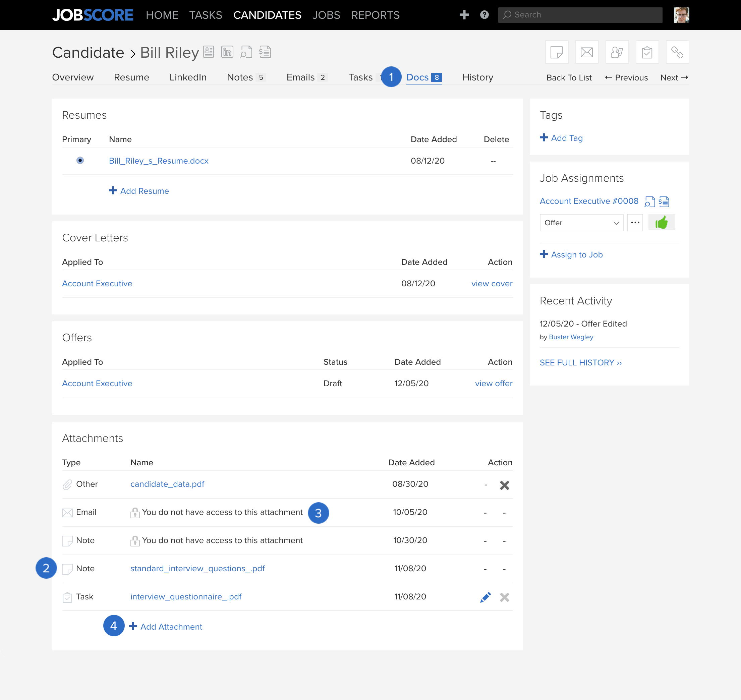Toggle the Docs tab badge notification

438,77
